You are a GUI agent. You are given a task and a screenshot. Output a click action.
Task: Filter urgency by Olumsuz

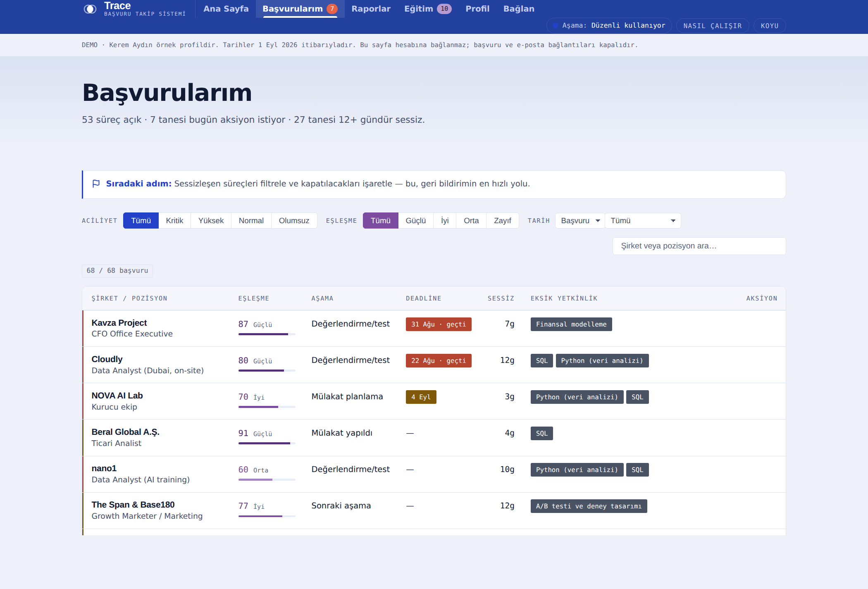click(294, 221)
